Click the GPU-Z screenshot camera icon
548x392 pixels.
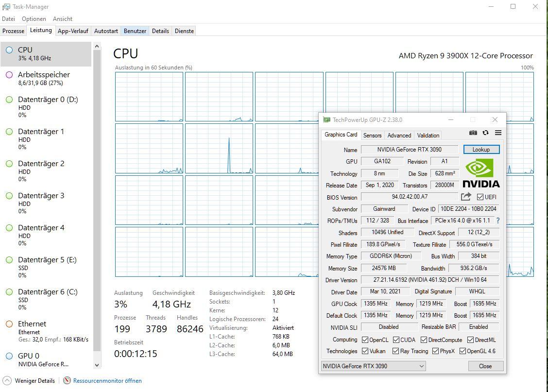[x=473, y=133]
